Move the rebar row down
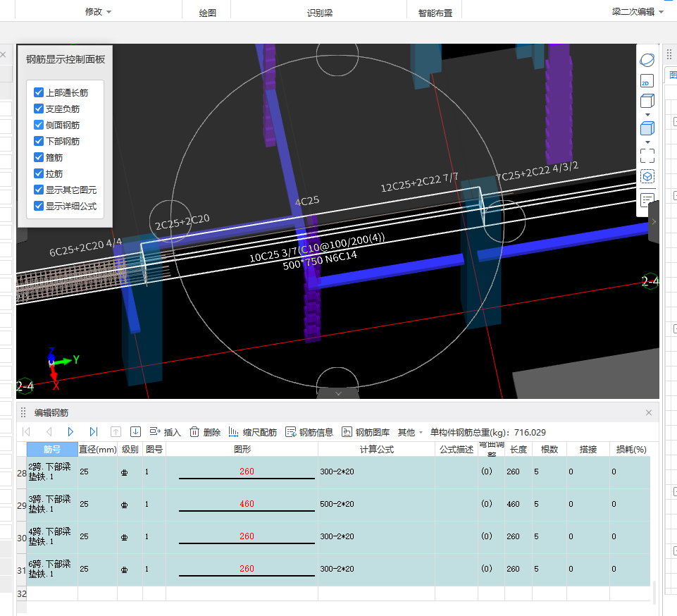This screenshot has height=616, width=677. (x=135, y=431)
